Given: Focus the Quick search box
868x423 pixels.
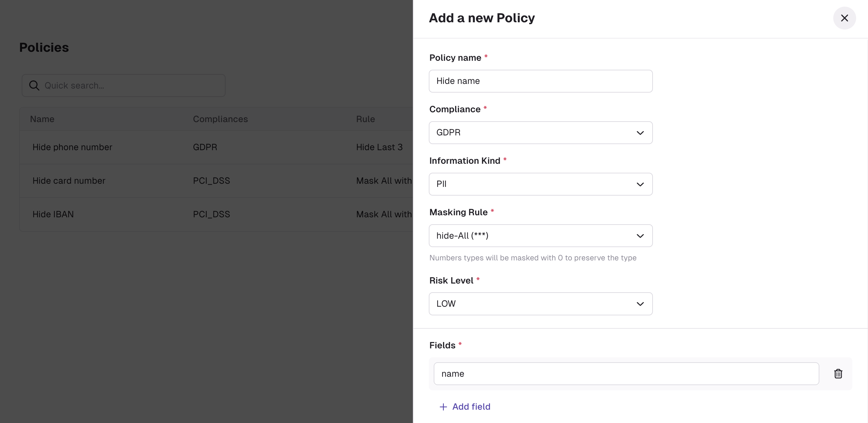Looking at the screenshot, I should pyautogui.click(x=123, y=86).
